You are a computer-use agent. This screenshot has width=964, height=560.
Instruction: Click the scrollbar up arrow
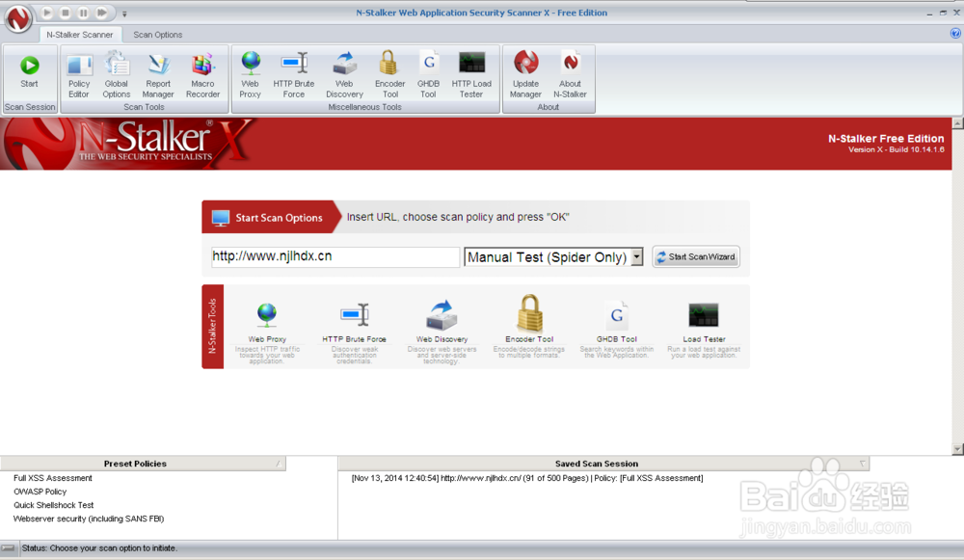click(x=957, y=123)
